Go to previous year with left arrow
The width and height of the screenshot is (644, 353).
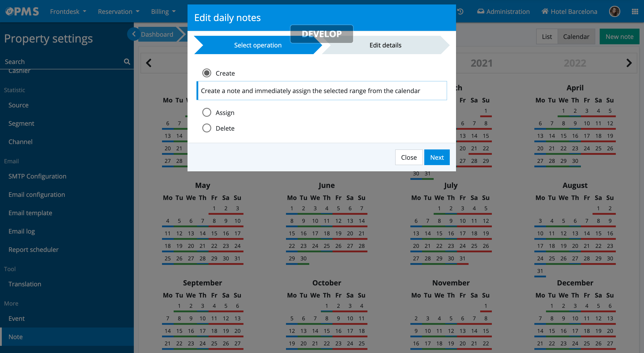pyautogui.click(x=149, y=63)
